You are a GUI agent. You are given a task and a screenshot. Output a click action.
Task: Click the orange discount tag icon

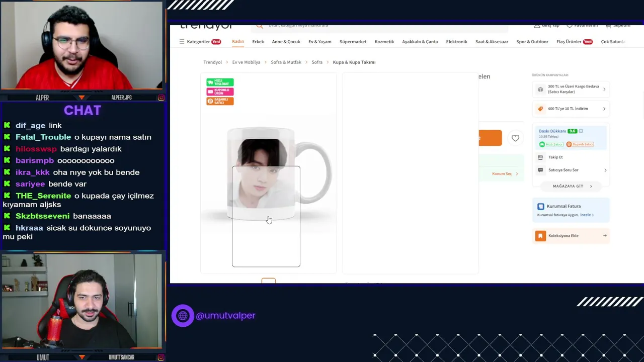[540, 109]
